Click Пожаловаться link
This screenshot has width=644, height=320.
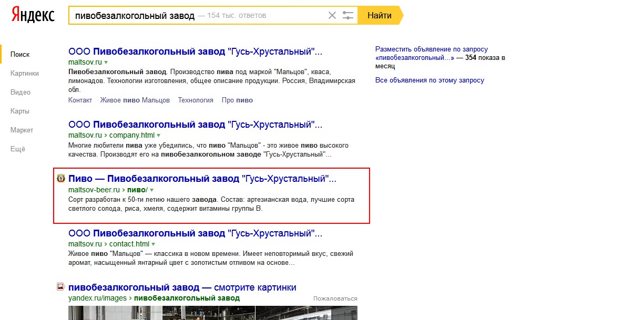click(x=335, y=298)
